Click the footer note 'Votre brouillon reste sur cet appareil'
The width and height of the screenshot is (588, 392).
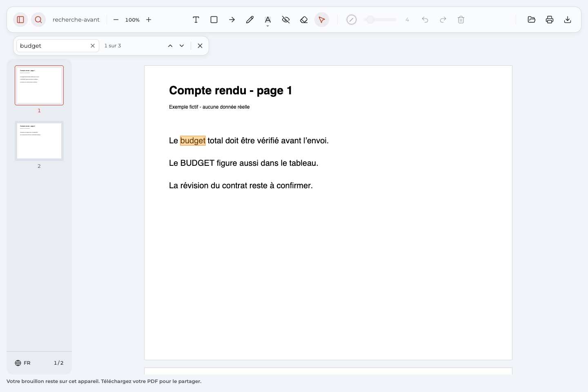53,381
